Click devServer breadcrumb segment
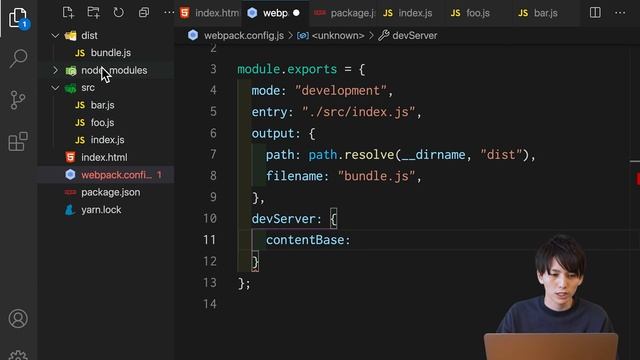 coord(415,36)
